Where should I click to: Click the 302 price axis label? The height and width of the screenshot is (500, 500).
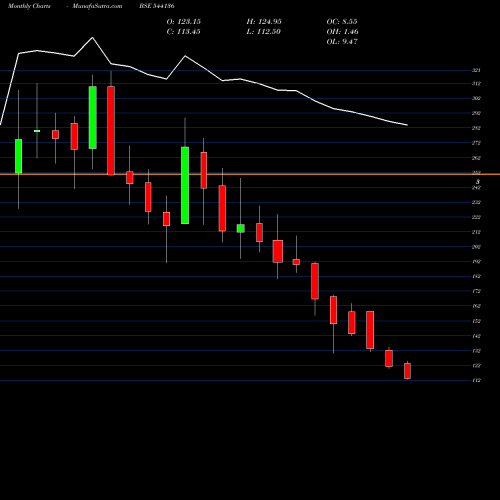pos(476,98)
